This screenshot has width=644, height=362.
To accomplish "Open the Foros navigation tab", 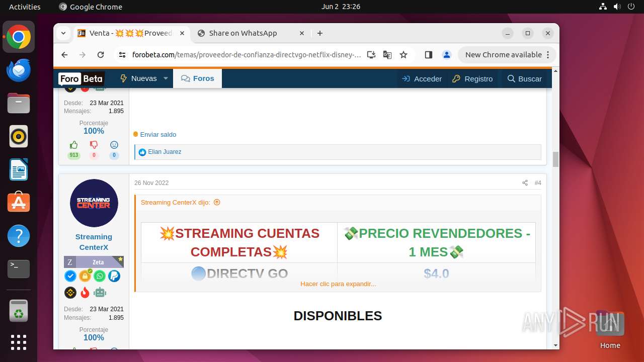I will point(197,78).
